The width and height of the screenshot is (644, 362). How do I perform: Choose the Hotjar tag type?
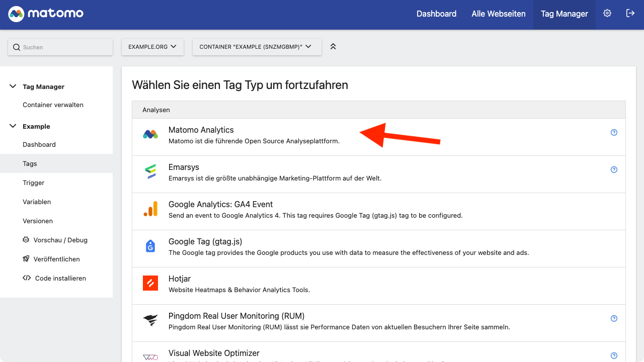pyautogui.click(x=379, y=286)
